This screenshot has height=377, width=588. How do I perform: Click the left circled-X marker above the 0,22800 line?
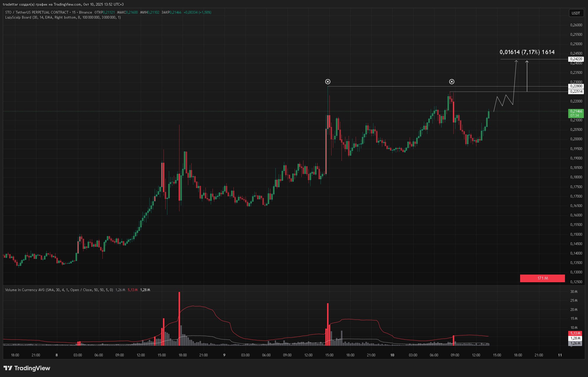click(328, 81)
